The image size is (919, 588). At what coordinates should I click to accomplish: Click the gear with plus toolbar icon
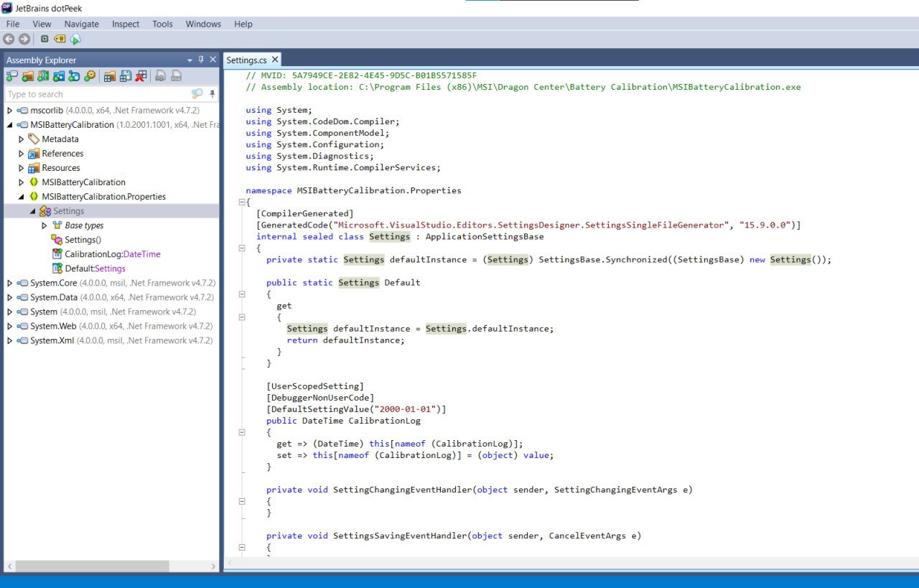(90, 76)
